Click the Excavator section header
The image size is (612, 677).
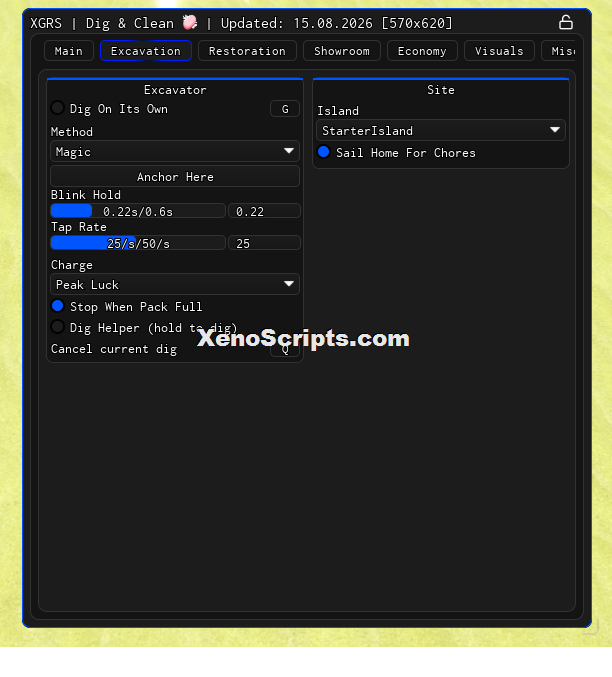point(175,90)
